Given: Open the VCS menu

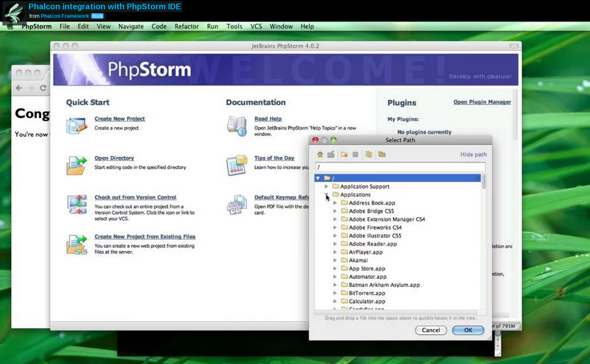Looking at the screenshot, I should click(256, 26).
